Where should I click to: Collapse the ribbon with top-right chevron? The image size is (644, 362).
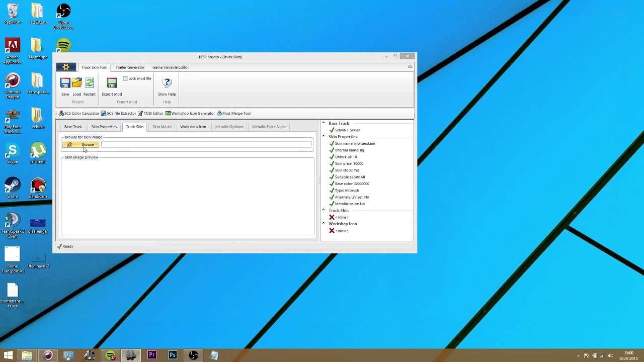tap(410, 67)
